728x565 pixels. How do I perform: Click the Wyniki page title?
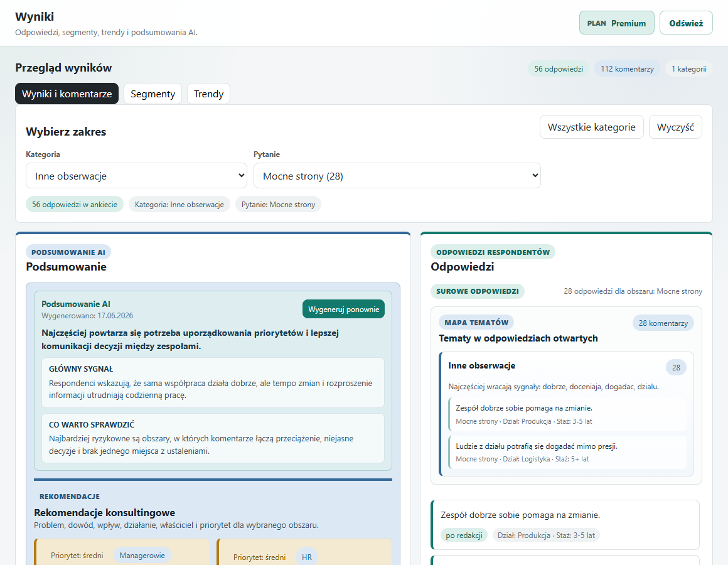tap(35, 17)
